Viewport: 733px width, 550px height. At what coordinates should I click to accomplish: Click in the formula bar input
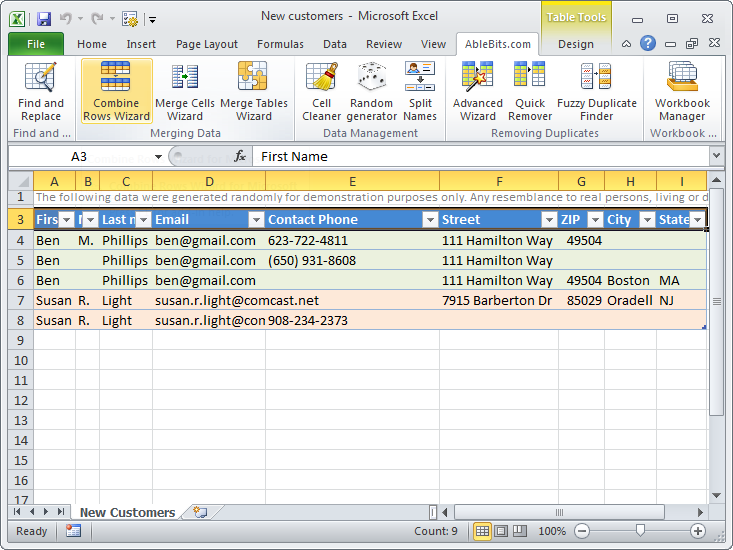tap(481, 157)
